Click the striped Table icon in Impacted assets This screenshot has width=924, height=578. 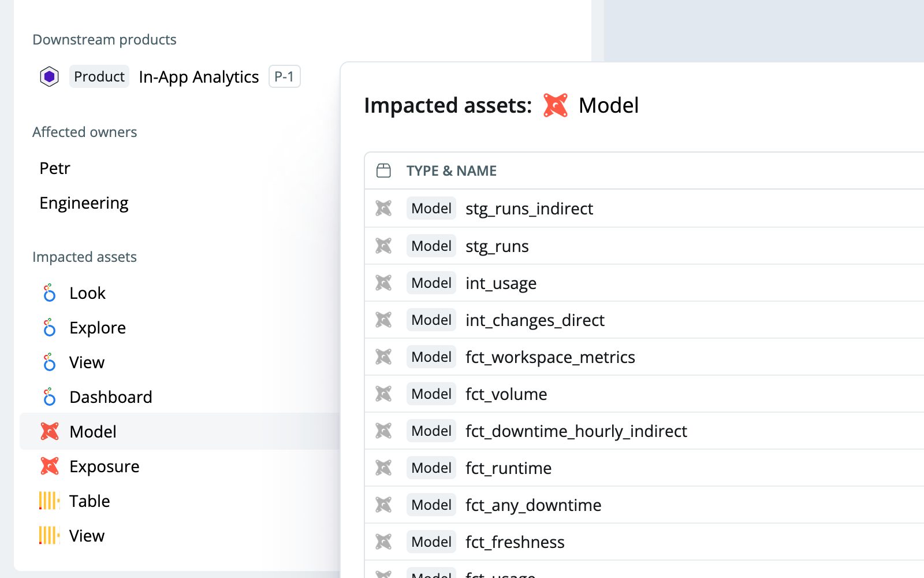tap(49, 501)
